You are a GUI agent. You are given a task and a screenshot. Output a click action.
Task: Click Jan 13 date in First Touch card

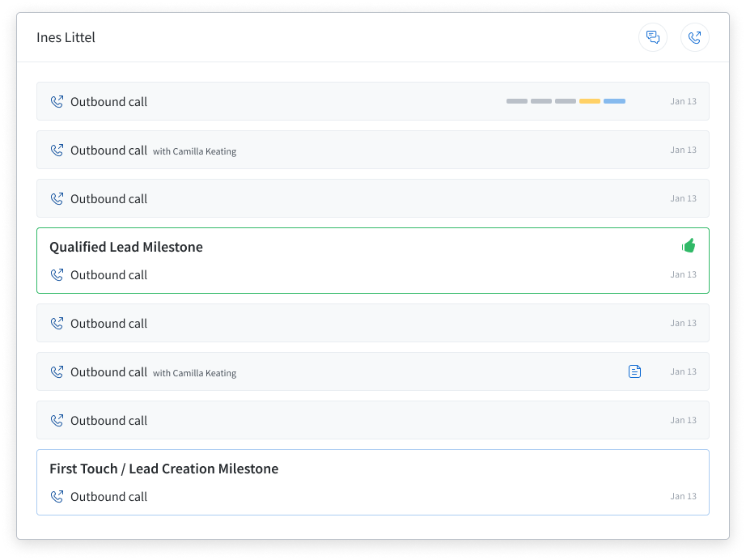pyautogui.click(x=683, y=496)
